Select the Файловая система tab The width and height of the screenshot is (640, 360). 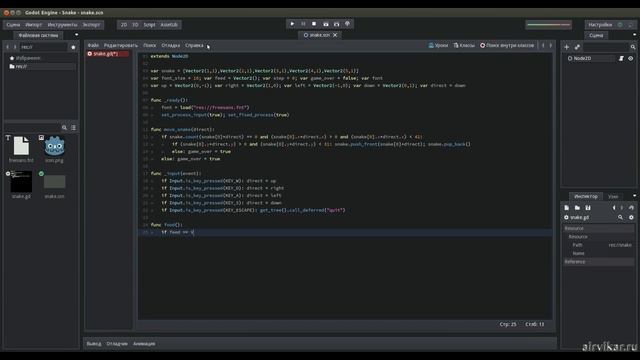click(38, 36)
